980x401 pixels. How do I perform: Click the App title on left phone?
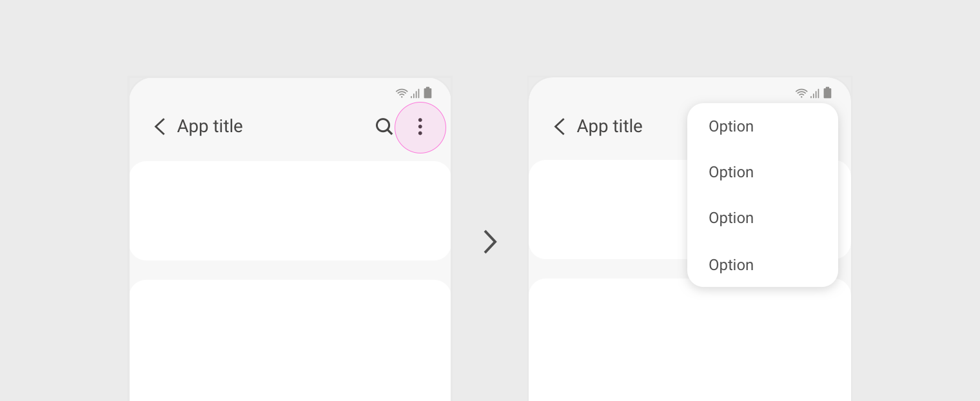pos(210,126)
